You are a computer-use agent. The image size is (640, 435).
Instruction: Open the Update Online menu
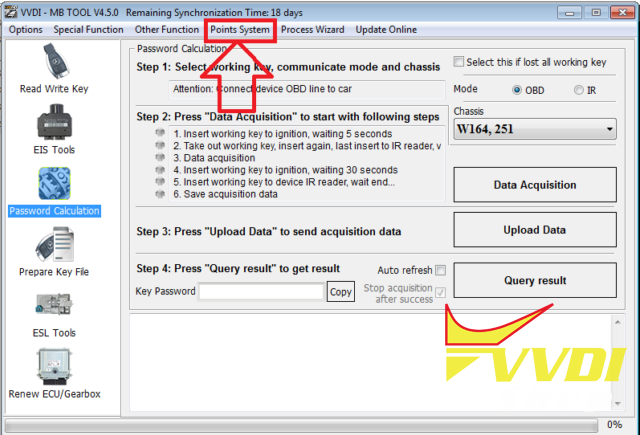pos(386,30)
